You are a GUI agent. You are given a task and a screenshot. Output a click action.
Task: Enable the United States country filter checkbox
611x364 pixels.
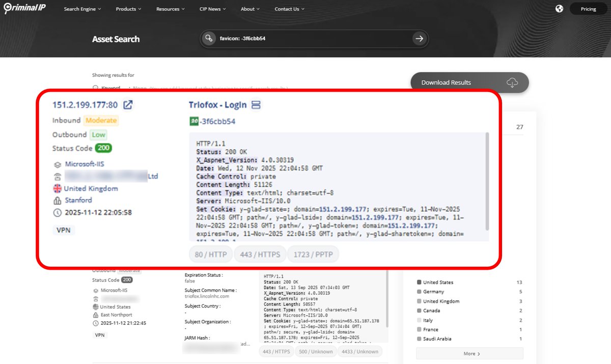click(420, 282)
